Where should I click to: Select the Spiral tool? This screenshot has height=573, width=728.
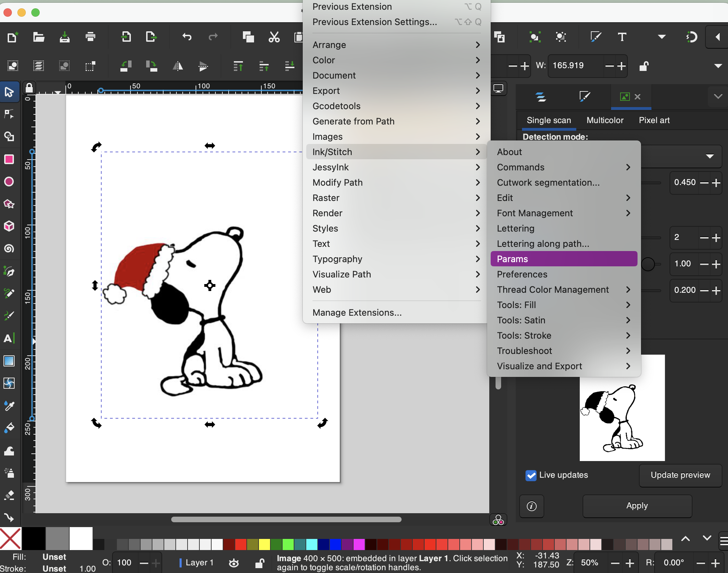pyautogui.click(x=9, y=249)
